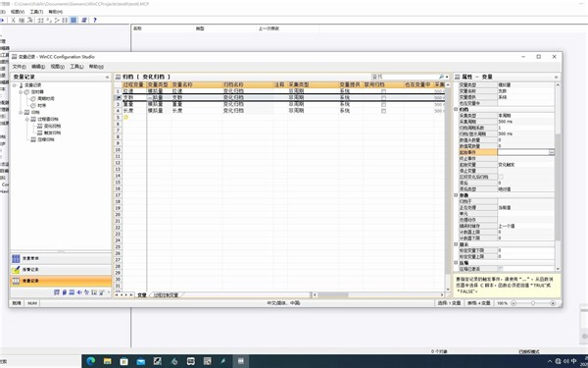Open the Mail app from the taskbar
This screenshot has width=588, height=368.
pyautogui.click(x=140, y=361)
